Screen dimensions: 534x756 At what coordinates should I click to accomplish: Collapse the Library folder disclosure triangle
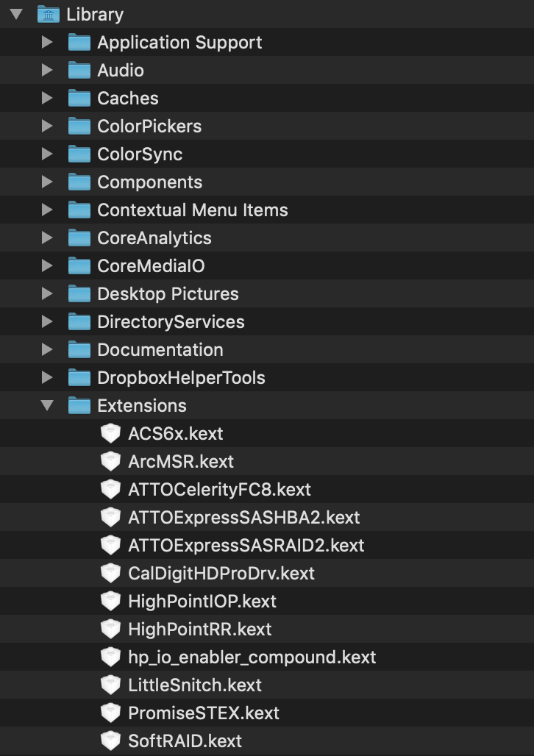[16, 14]
